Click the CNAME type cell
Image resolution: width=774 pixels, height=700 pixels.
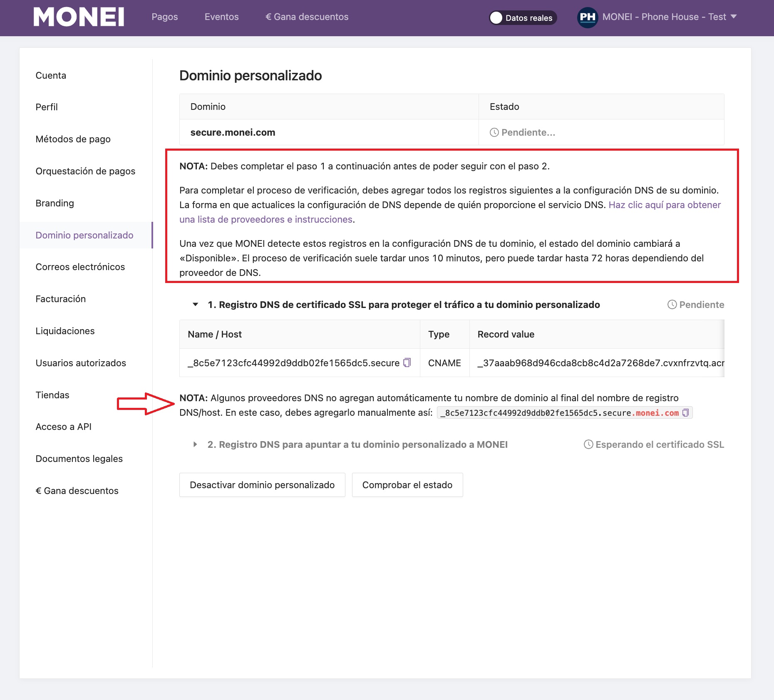pyautogui.click(x=444, y=363)
